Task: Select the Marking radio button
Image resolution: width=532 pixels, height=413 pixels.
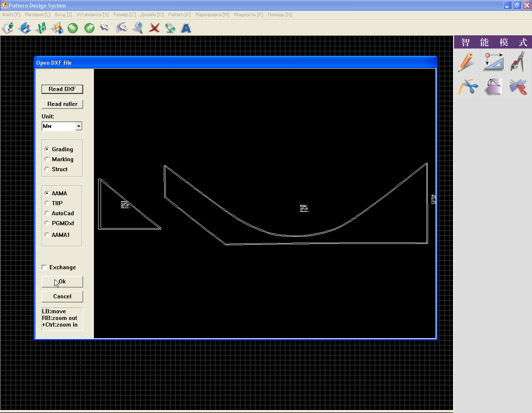Action: point(47,159)
